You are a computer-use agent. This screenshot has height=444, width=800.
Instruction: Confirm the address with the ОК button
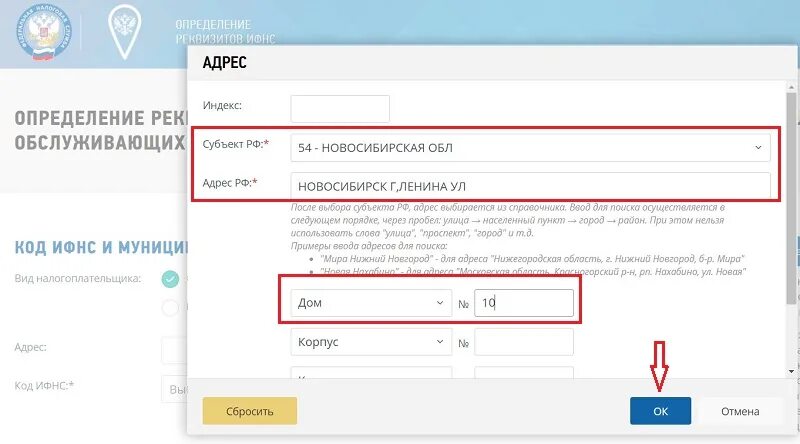660,411
